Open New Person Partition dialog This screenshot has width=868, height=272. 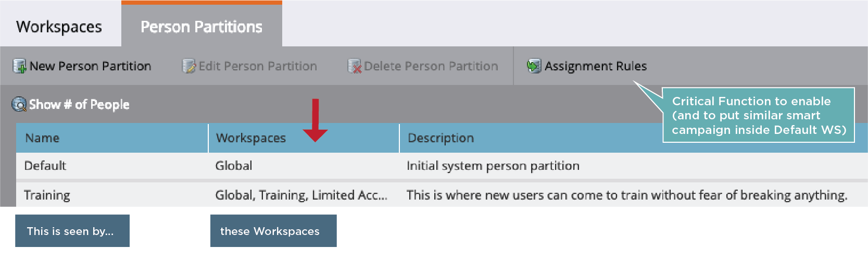pos(90,66)
